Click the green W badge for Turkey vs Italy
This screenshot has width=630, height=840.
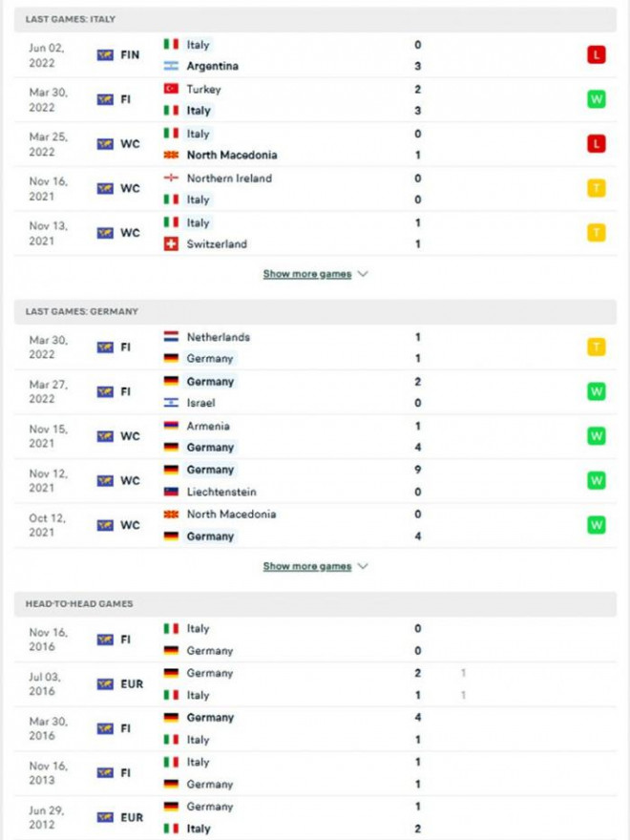[x=597, y=99]
